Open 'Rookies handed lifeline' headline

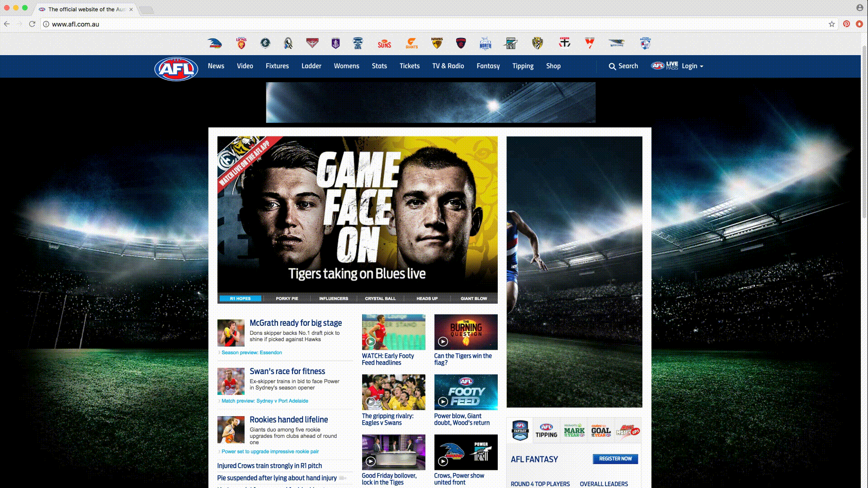[x=289, y=420]
